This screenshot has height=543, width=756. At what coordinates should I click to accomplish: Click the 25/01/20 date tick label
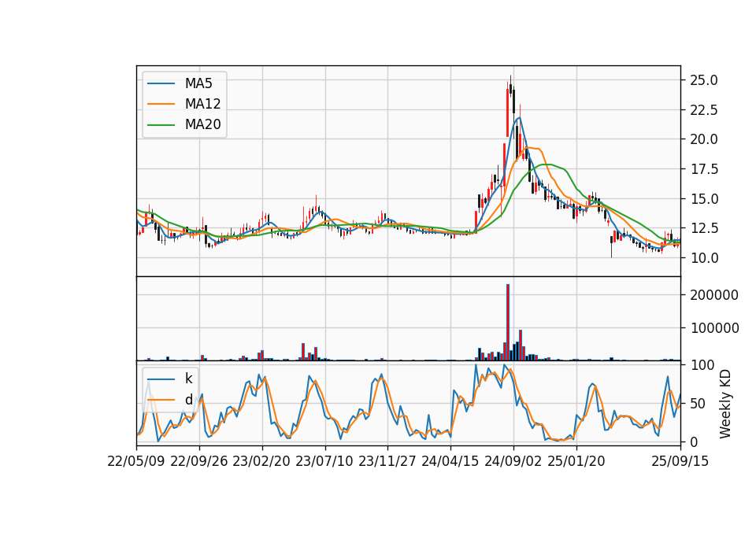coord(576,461)
